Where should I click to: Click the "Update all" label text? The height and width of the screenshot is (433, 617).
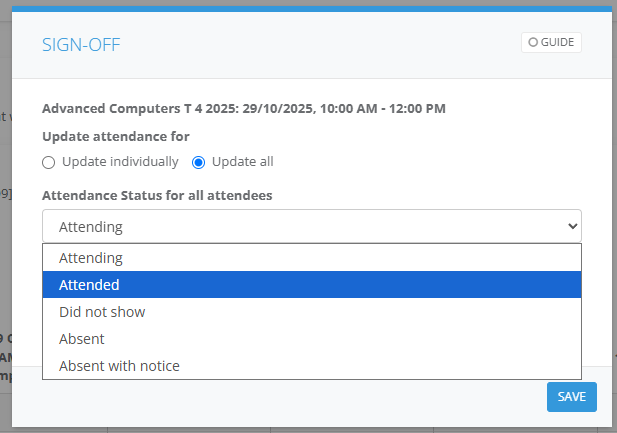pos(242,162)
